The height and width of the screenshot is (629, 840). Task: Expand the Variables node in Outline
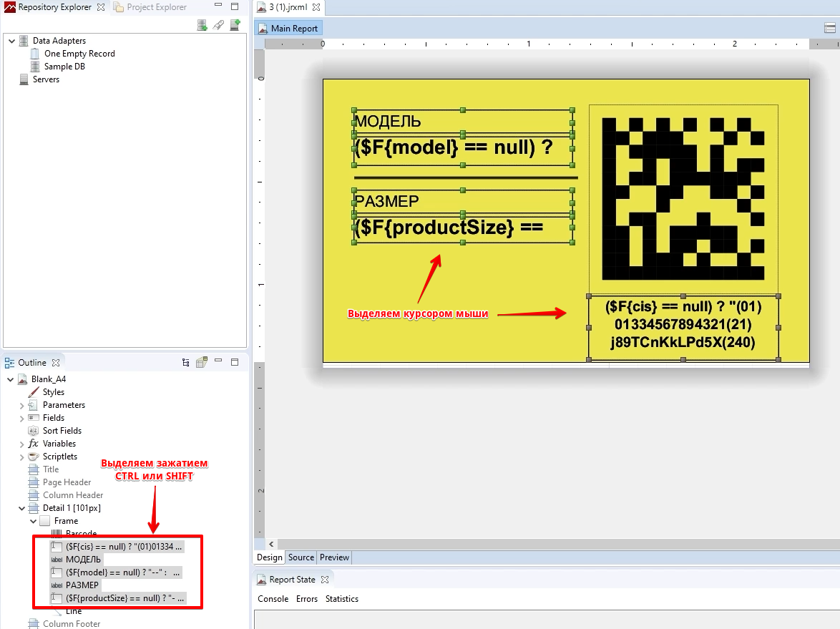click(22, 444)
